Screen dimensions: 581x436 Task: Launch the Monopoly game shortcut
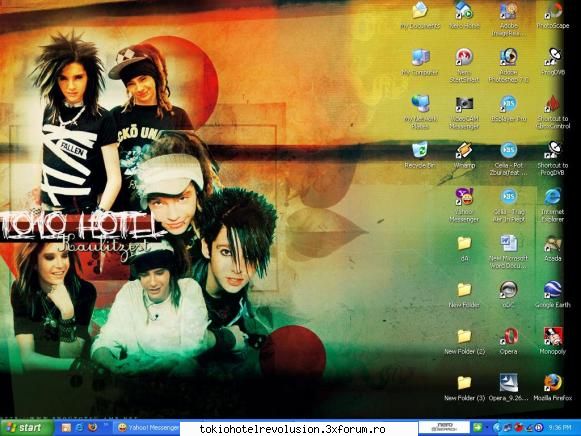tap(552, 341)
